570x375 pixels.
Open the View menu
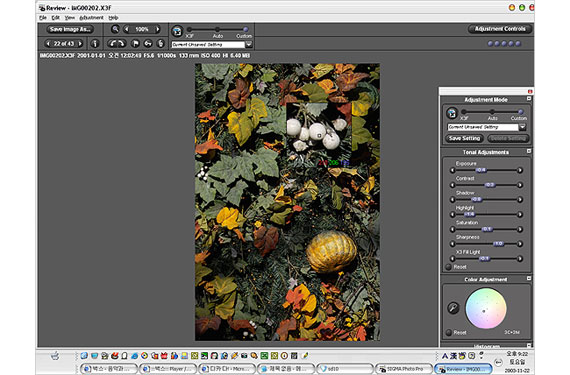point(69,17)
